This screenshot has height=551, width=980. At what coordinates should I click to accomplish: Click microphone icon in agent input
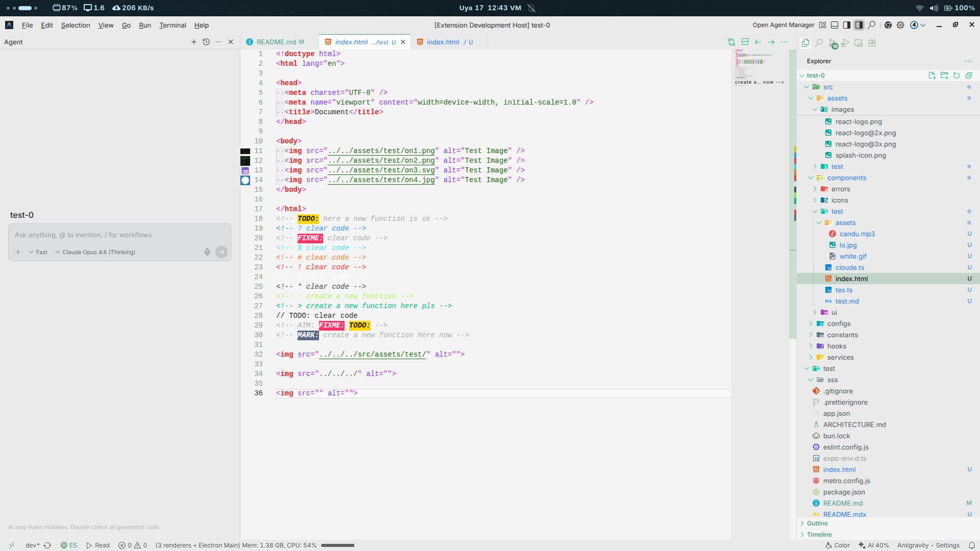point(207,252)
